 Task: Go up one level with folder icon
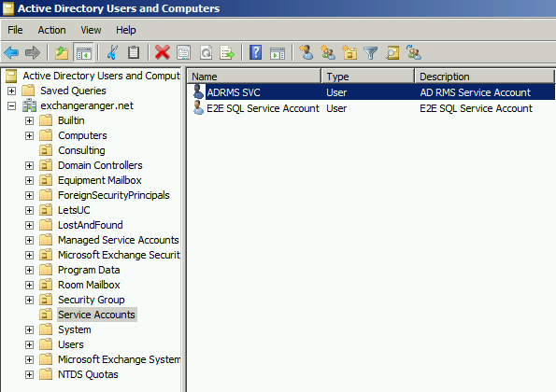pos(62,53)
